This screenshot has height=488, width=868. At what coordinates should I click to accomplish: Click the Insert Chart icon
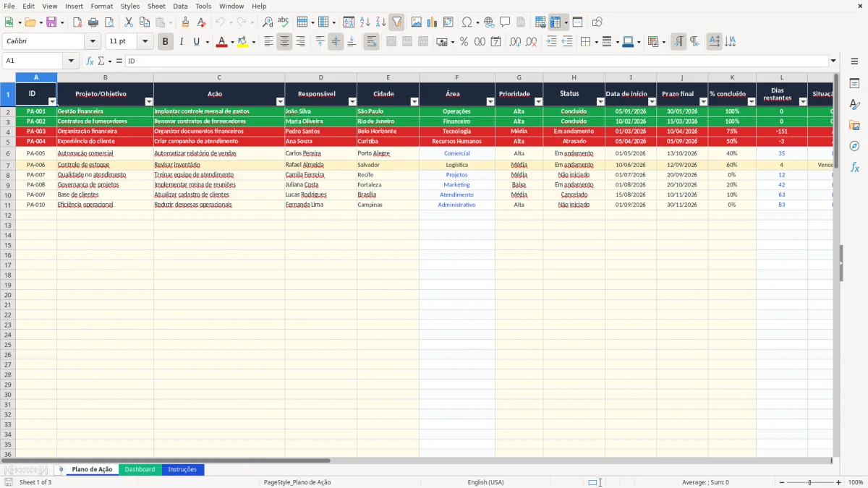[433, 22]
